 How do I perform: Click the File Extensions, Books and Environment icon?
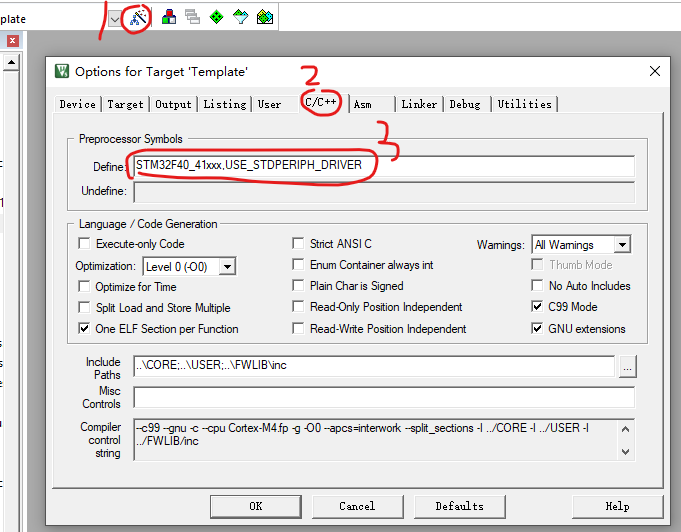pos(169,17)
